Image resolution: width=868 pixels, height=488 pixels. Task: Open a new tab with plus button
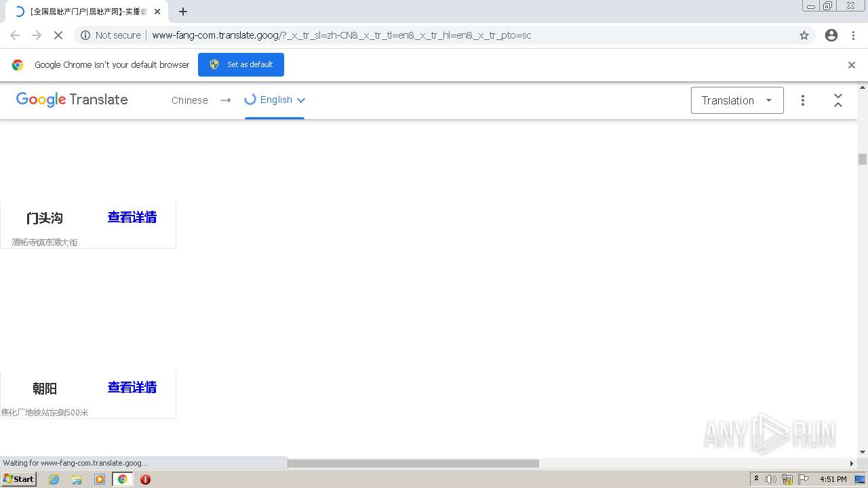183,12
